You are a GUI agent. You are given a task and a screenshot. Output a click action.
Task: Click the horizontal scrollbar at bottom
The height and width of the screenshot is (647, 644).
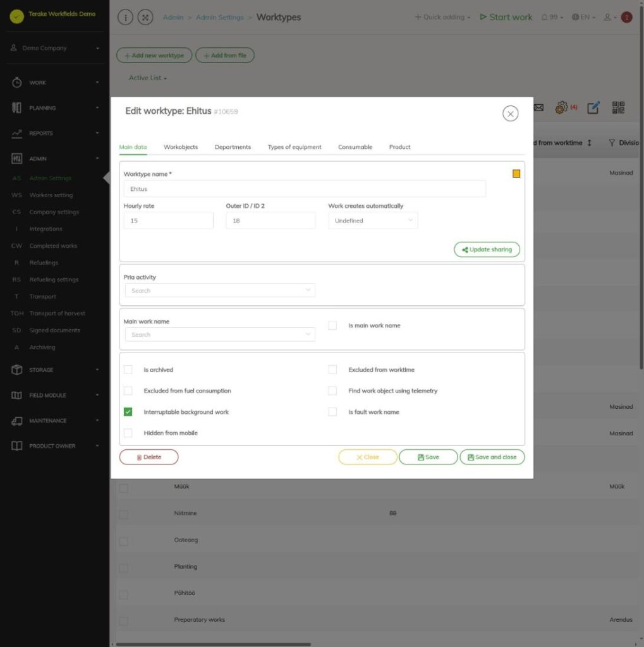tap(213, 644)
